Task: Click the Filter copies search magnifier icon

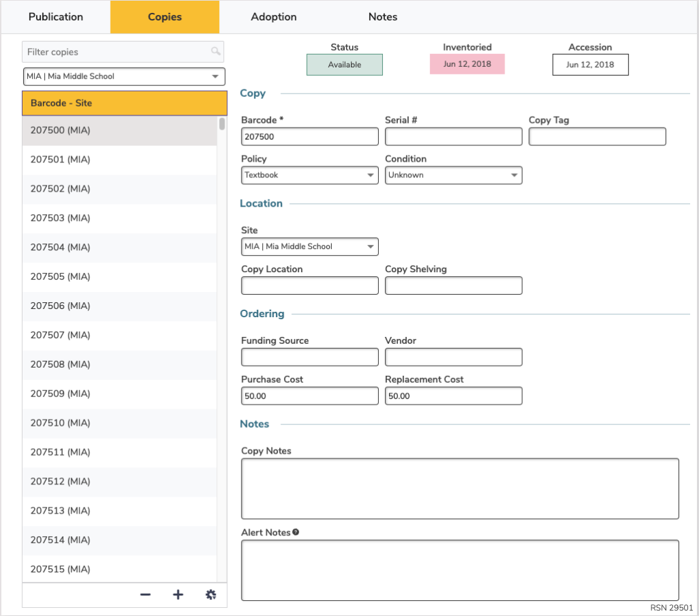Action: coord(216,51)
